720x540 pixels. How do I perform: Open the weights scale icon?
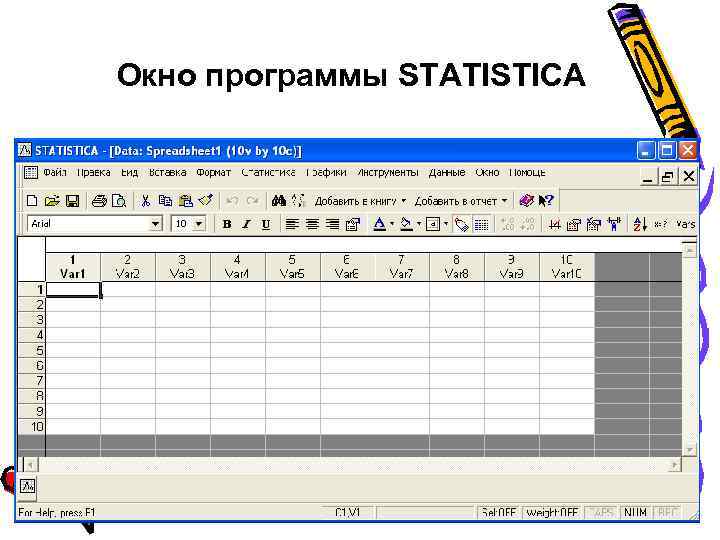click(613, 224)
